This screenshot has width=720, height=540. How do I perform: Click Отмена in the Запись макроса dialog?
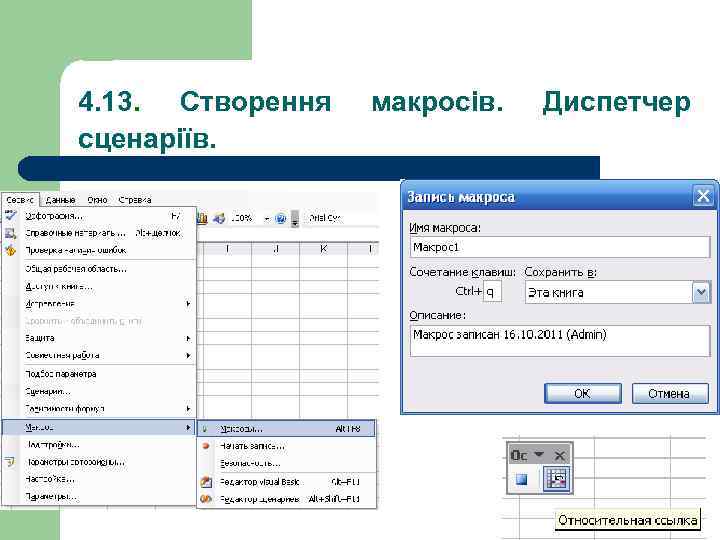[670, 394]
